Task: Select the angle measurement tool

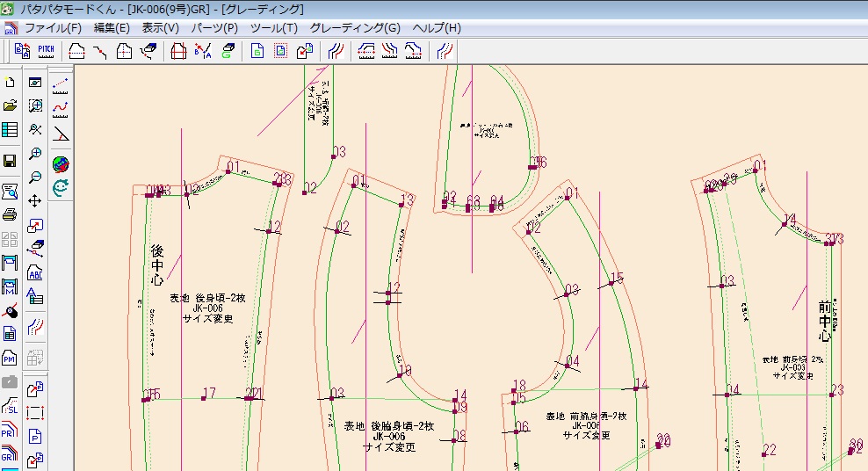Action: [x=61, y=134]
